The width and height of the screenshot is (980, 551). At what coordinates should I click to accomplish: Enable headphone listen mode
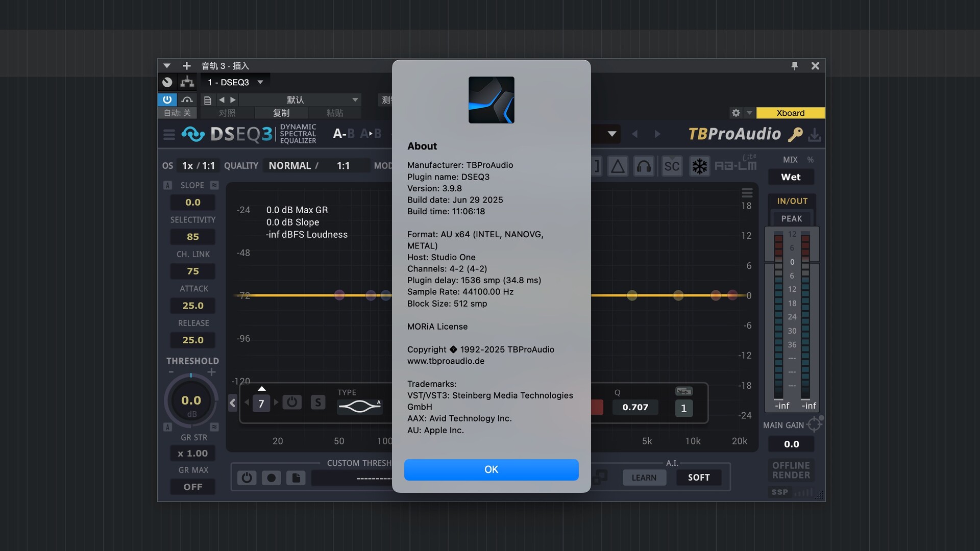click(644, 166)
